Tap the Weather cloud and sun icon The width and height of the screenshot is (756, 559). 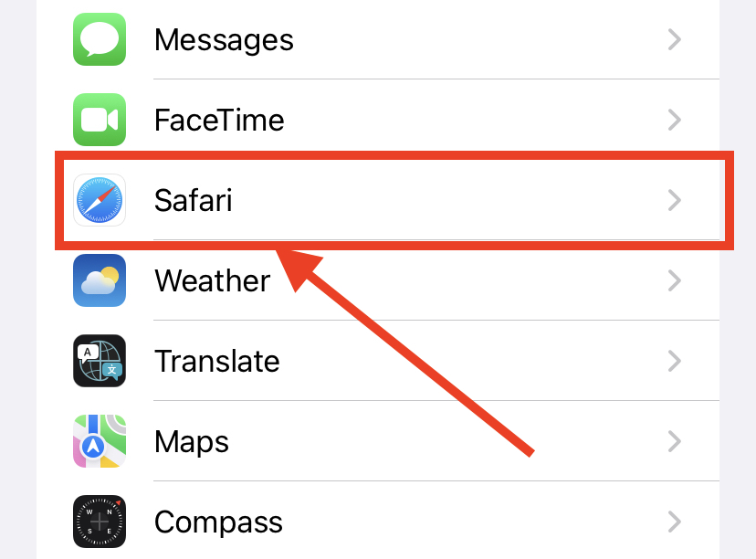point(100,280)
